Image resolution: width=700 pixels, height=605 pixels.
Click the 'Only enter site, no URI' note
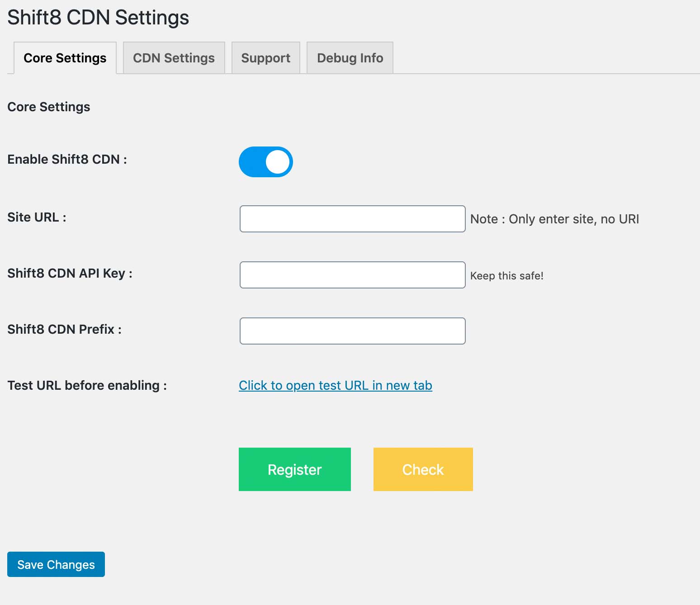[x=554, y=219]
